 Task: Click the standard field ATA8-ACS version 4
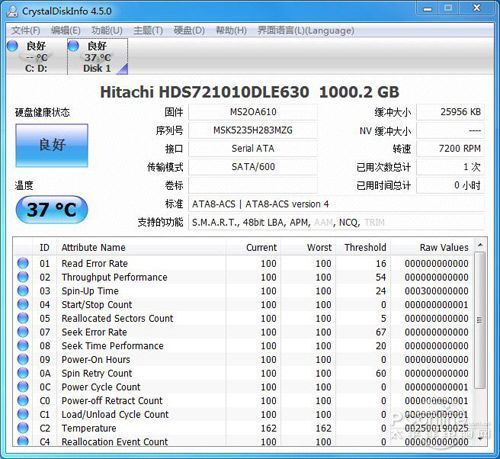336,204
